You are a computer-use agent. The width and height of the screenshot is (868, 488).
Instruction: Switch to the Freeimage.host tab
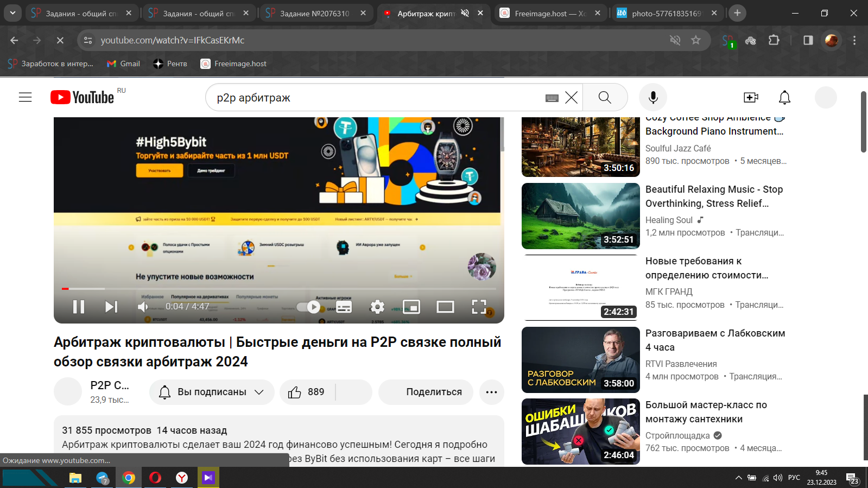point(550,13)
